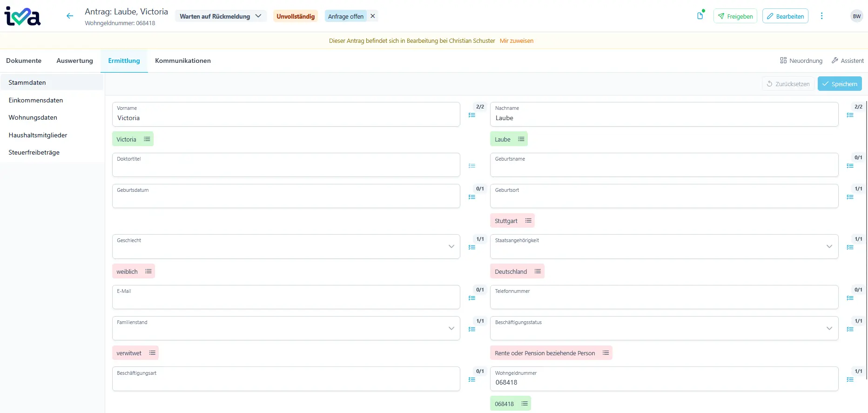Click list icon in Deutschland chip
Screen dimensions: 868x413
538,271
